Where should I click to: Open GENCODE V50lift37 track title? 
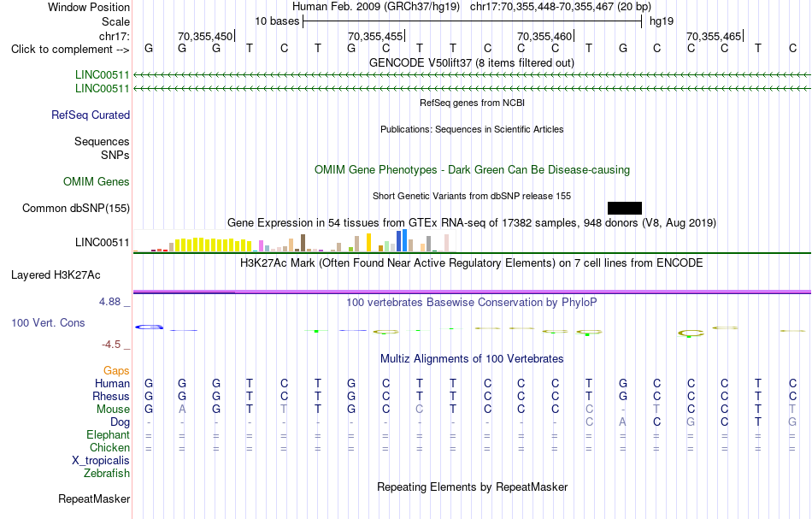click(472, 62)
